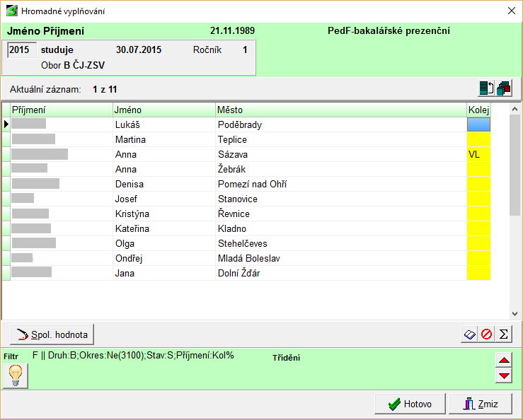Screen dimensions: 523x420
Task: Click the Jméno column header
Action: click(163, 110)
